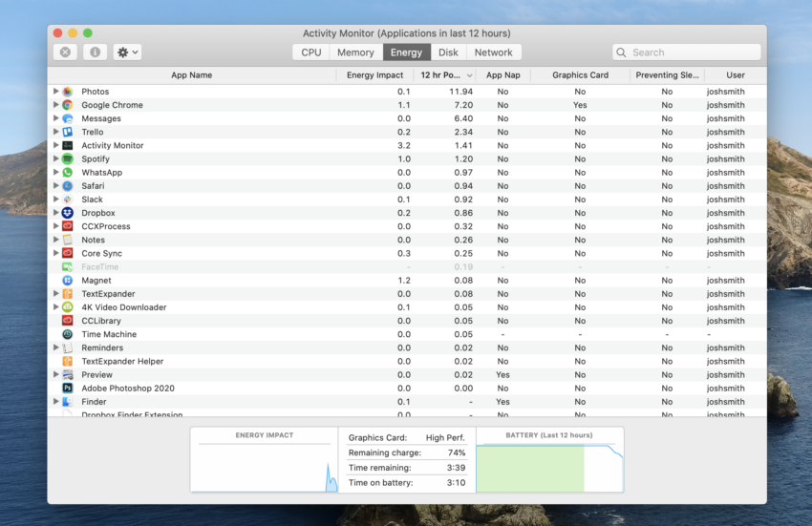Click the 4K Video Downloader icon
812x526 pixels.
(x=67, y=307)
